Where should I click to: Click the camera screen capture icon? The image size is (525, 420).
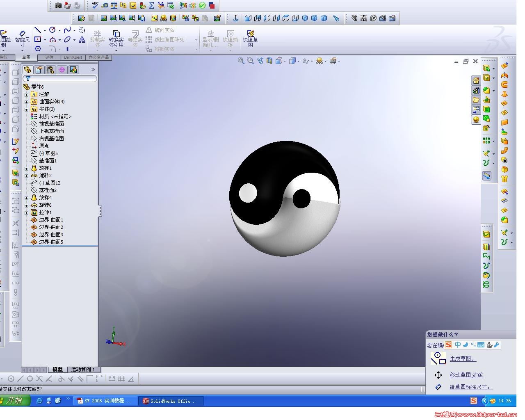(x=58, y=5)
